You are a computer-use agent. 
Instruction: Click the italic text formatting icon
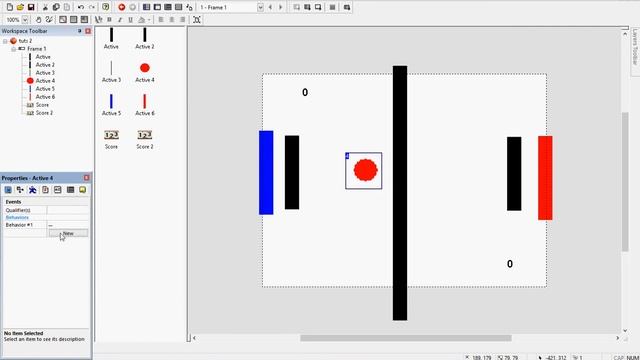click(x=120, y=20)
